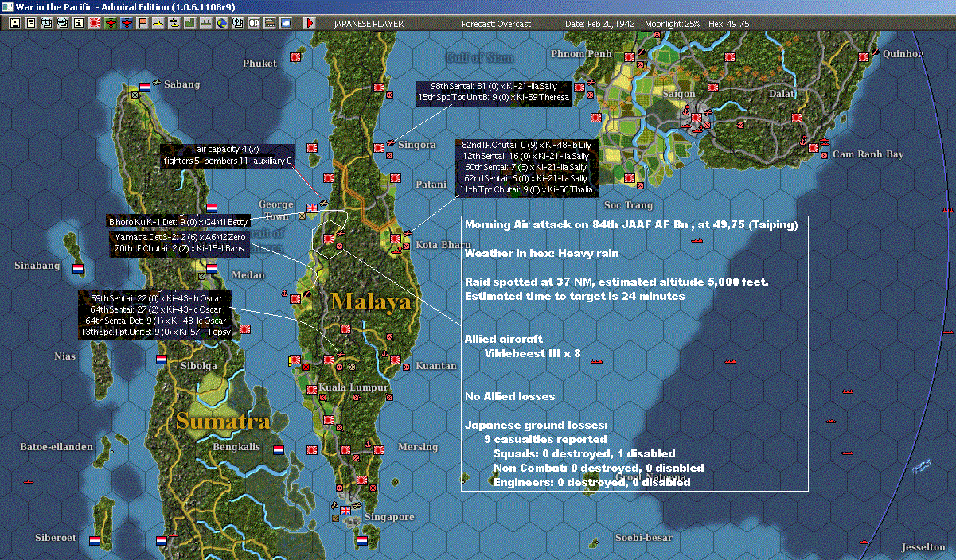
Task: Click "Vildebeest III x 8" in combat report
Action: [533, 352]
